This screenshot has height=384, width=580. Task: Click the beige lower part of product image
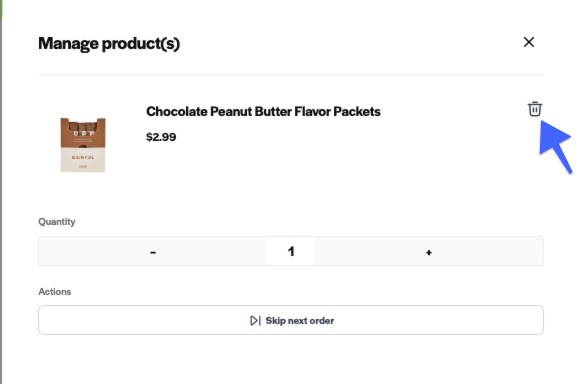tap(83, 160)
